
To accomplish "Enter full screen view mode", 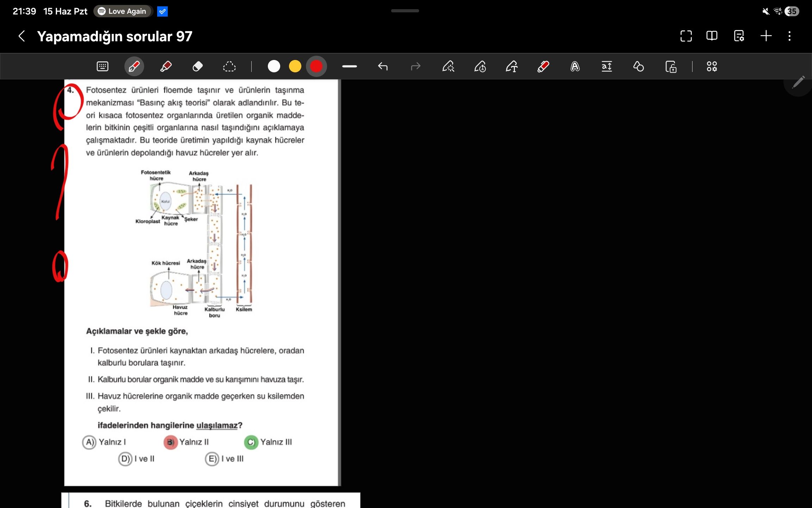I will (x=686, y=36).
